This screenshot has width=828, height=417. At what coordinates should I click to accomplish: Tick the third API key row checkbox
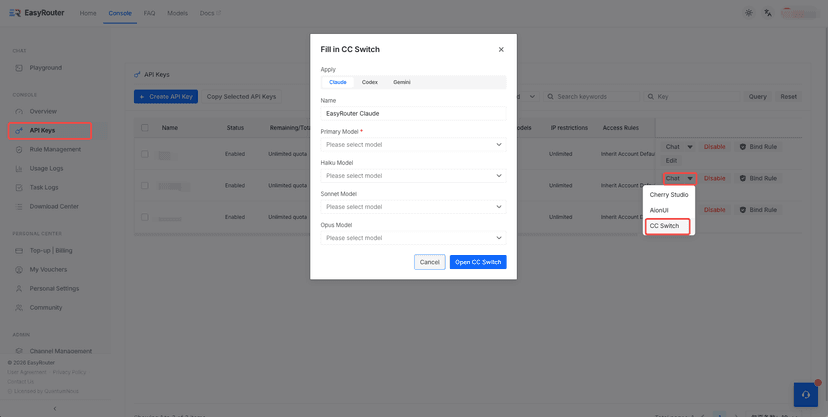coord(145,217)
